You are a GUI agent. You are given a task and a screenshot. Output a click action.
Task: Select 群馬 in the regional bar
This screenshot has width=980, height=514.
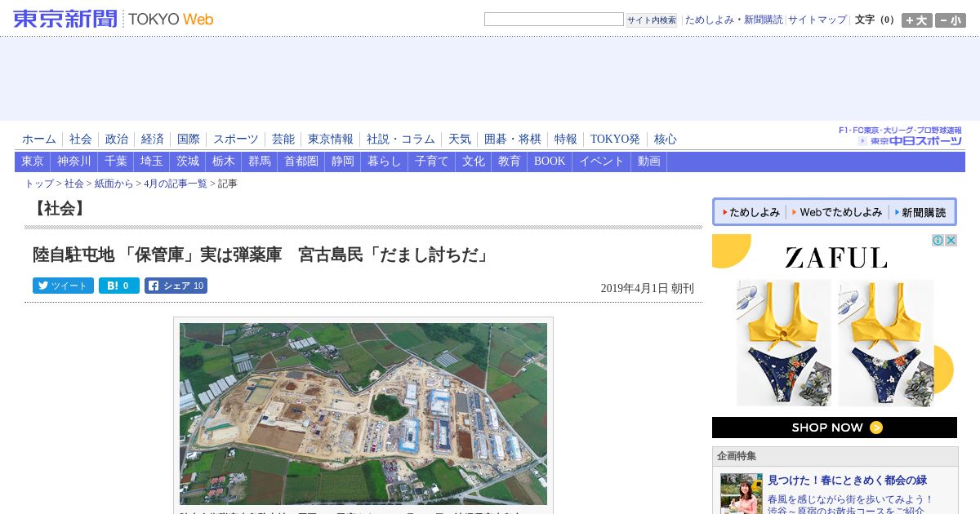[260, 162]
